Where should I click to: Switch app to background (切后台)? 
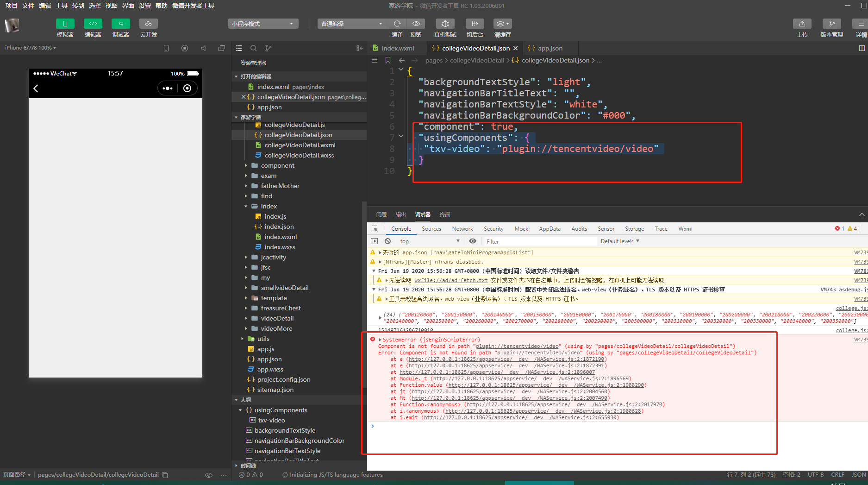pyautogui.click(x=475, y=24)
